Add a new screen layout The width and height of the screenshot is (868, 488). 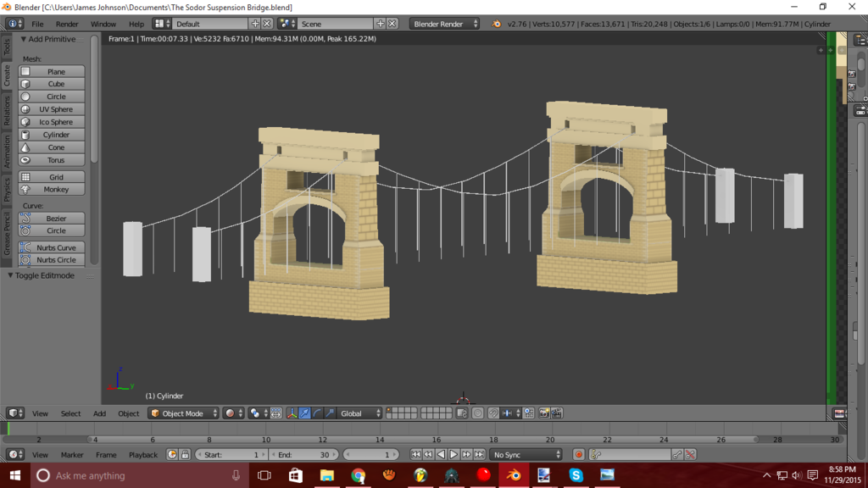tap(255, 24)
